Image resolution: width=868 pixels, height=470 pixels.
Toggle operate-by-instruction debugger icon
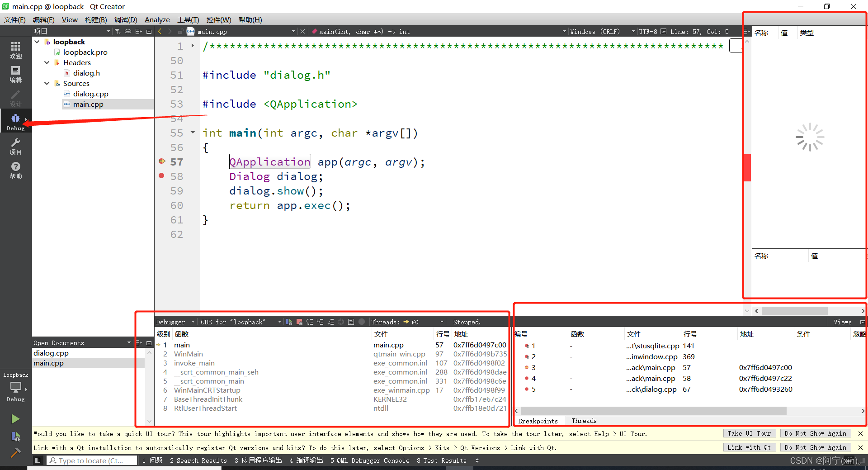tap(351, 322)
